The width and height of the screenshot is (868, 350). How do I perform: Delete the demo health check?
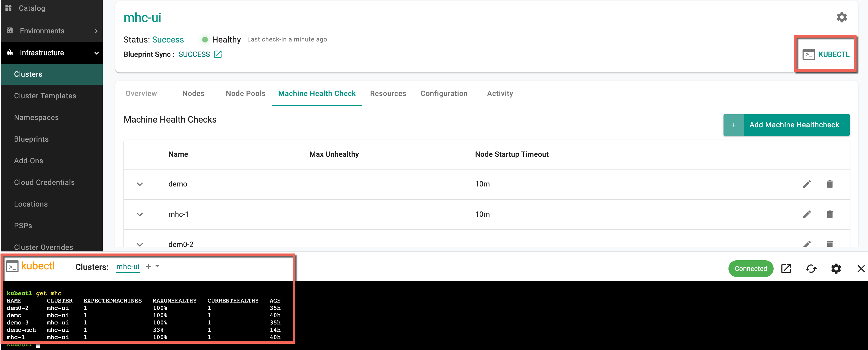(x=830, y=184)
